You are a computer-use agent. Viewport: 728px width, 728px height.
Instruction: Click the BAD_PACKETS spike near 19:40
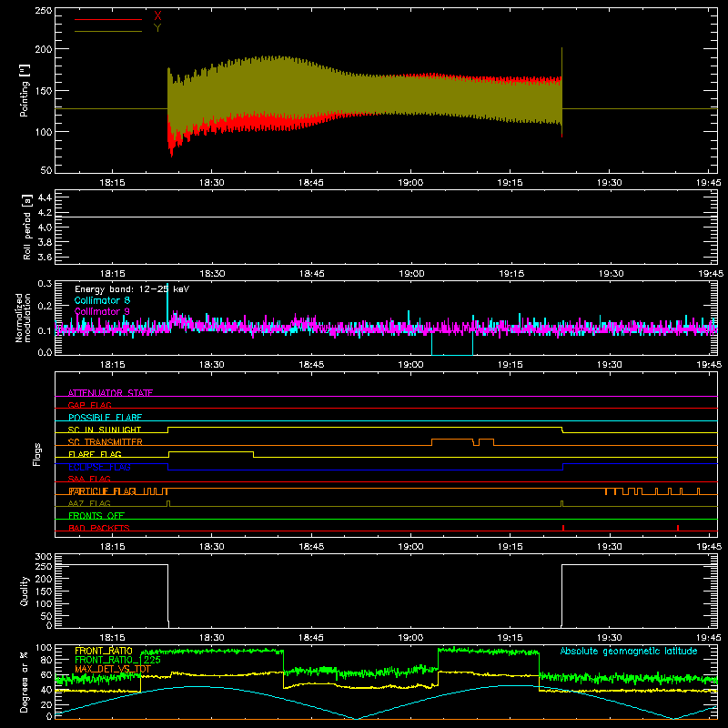click(x=678, y=528)
